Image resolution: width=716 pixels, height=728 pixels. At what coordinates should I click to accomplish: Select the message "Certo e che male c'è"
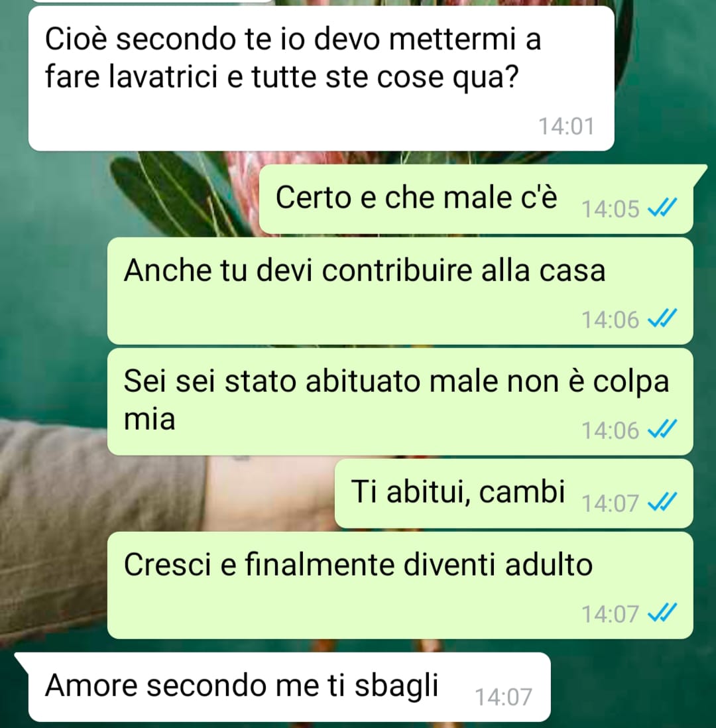click(x=477, y=199)
